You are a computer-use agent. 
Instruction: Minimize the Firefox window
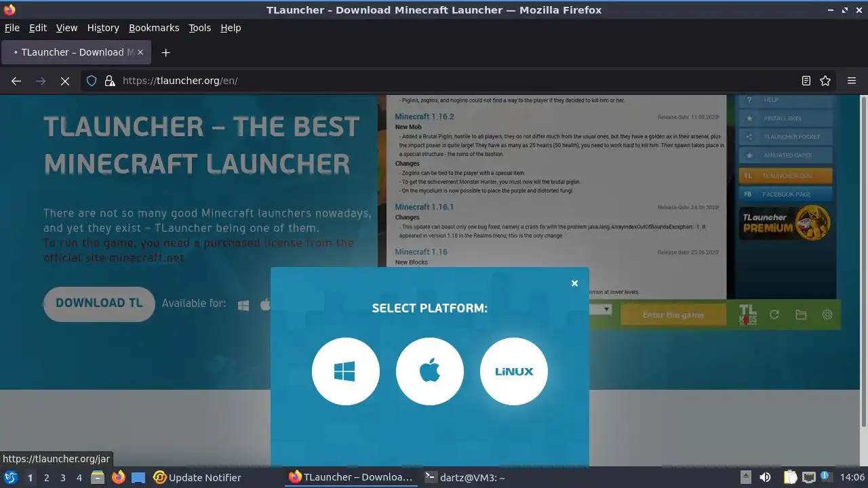pos(831,10)
